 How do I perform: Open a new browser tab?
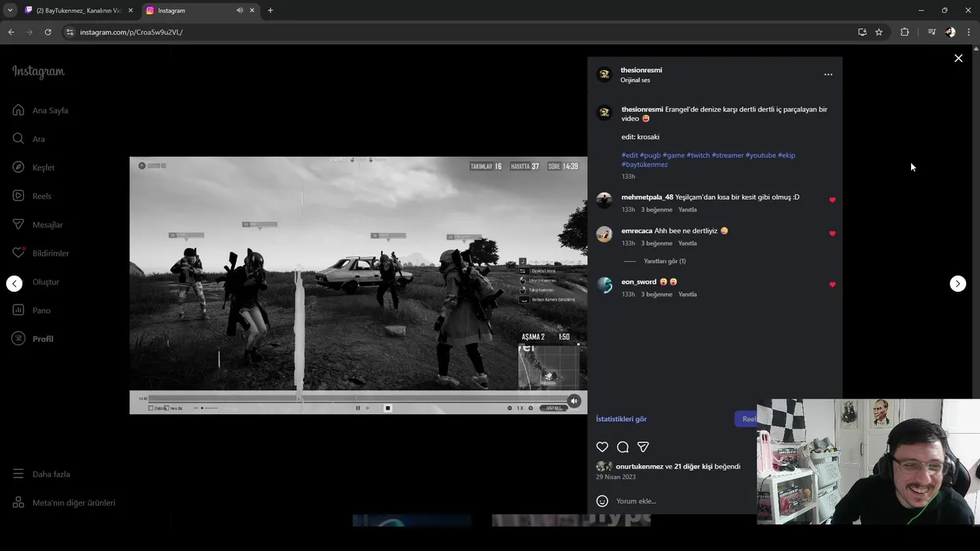270,11
